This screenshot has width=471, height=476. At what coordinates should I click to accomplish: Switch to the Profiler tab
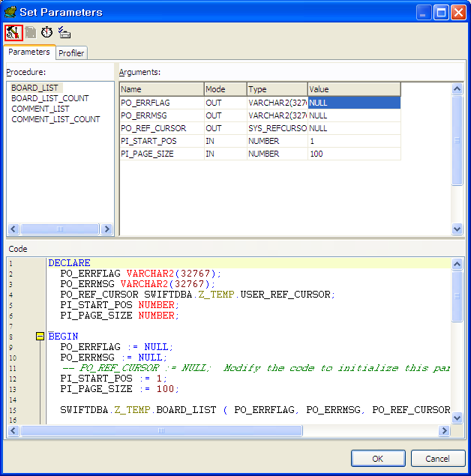coord(71,53)
